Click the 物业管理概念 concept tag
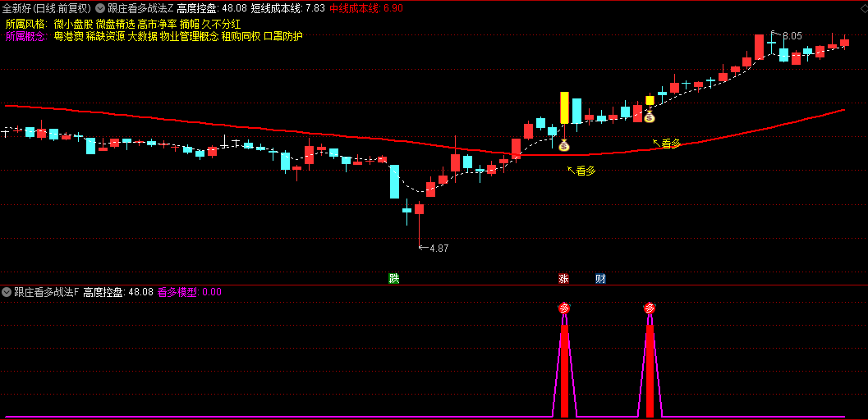 tap(189, 36)
